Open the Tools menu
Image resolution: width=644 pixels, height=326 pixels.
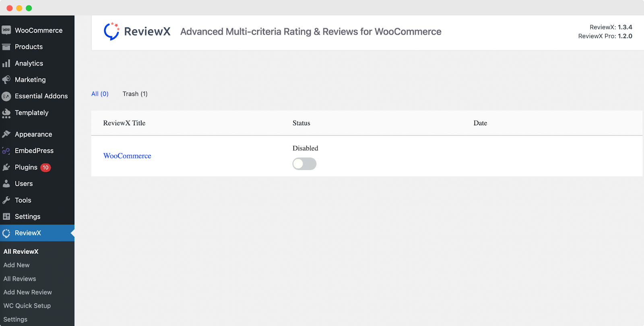click(23, 200)
